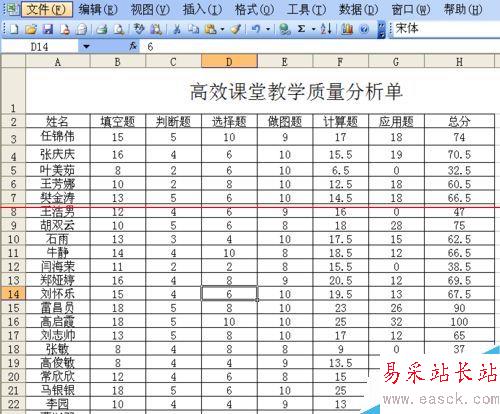Open the 工具(T) menu
The height and width of the screenshot is (414, 500).
click(x=306, y=9)
